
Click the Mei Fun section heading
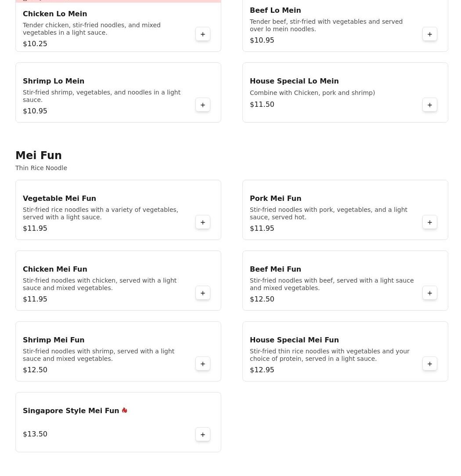pos(39,156)
